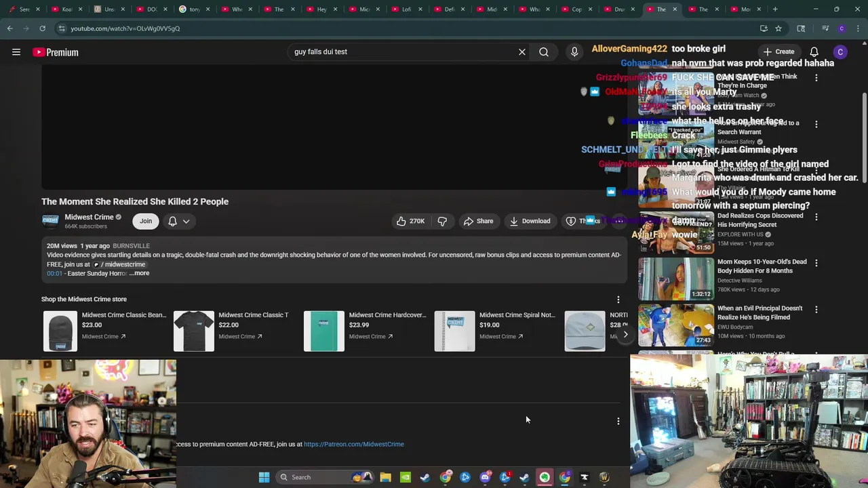The height and width of the screenshot is (488, 868).
Task: Open Midwest Crime Spiral Notebook product
Action: (495, 331)
